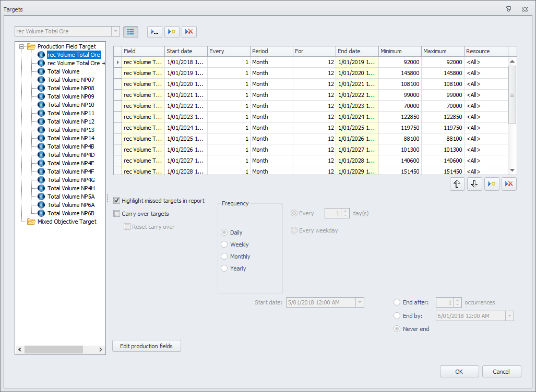Uncheck Highlight missed targets in report
Screen dimensions: 536x392
116,200
